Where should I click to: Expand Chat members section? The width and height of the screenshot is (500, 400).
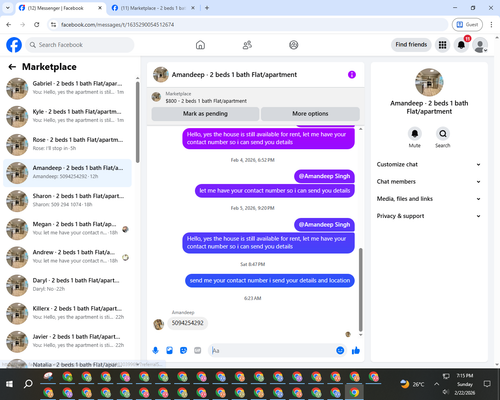click(429, 182)
